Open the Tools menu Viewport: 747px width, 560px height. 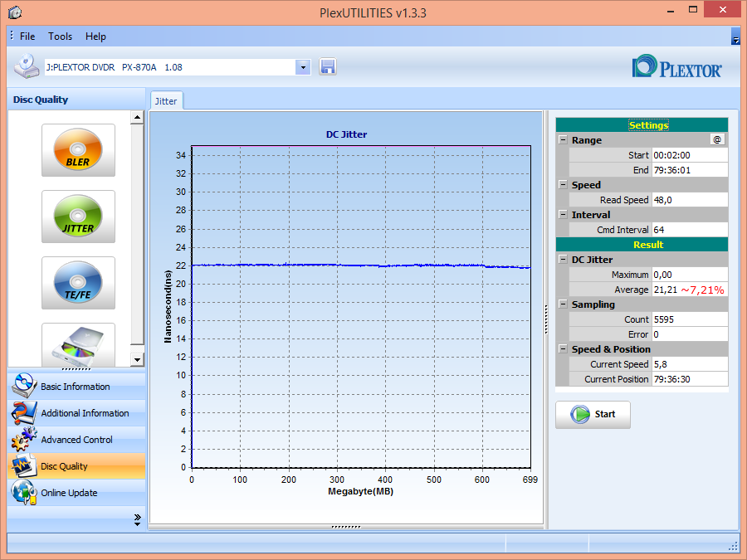60,37
